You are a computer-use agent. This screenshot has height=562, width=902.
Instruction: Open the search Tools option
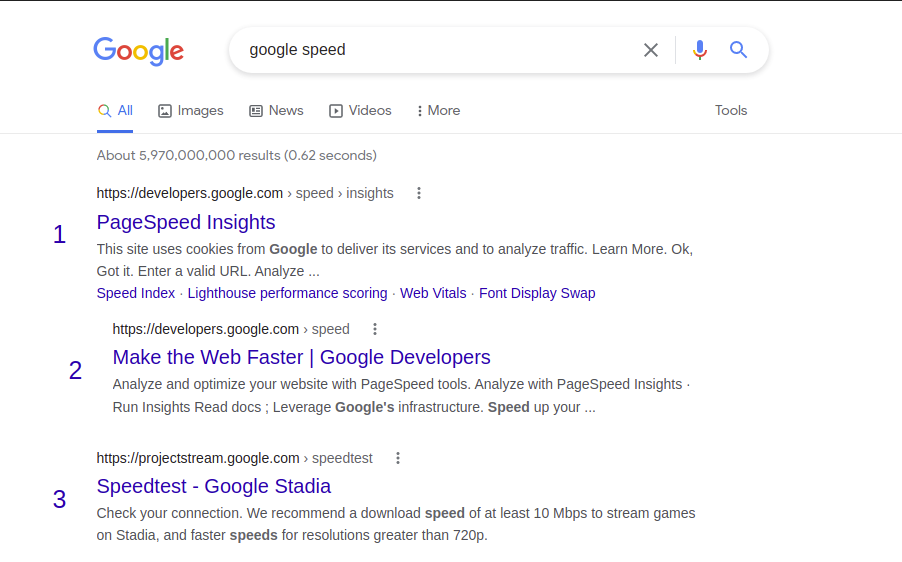[731, 110]
